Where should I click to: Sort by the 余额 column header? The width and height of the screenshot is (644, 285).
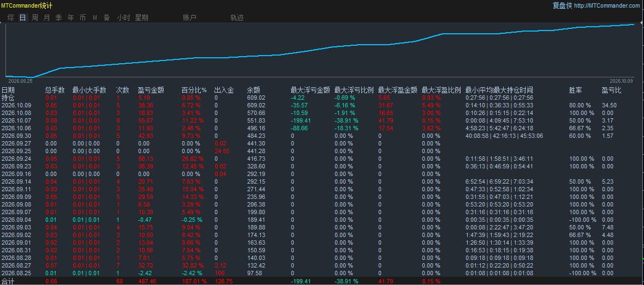(x=253, y=90)
